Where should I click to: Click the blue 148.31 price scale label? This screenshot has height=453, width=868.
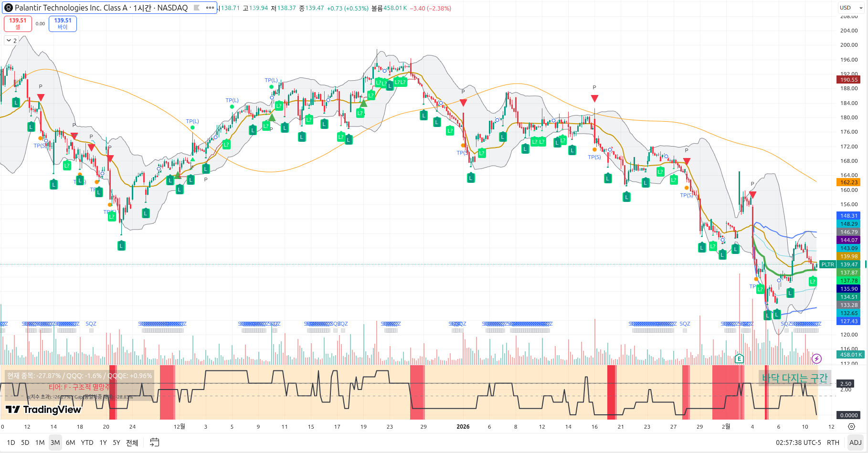point(849,216)
